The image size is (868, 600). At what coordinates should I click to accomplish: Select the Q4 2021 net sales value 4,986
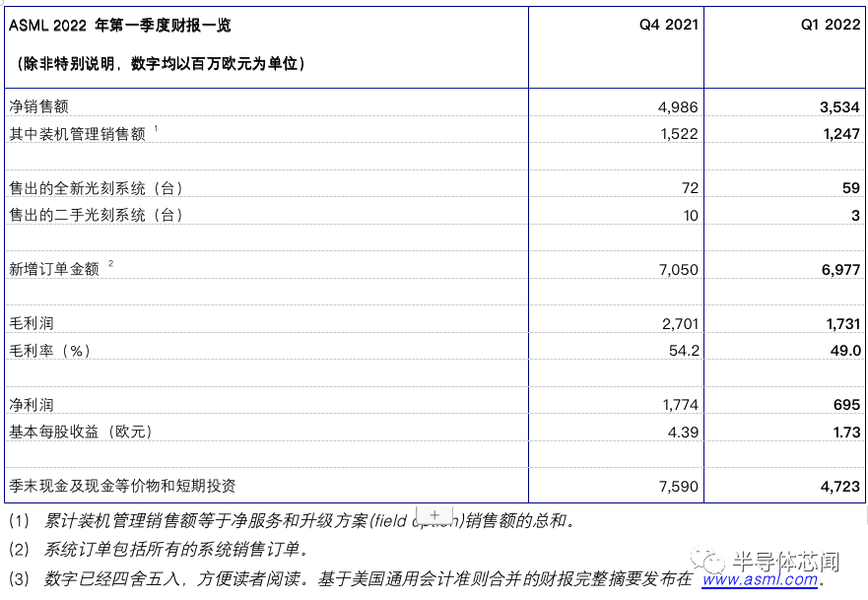pos(678,106)
